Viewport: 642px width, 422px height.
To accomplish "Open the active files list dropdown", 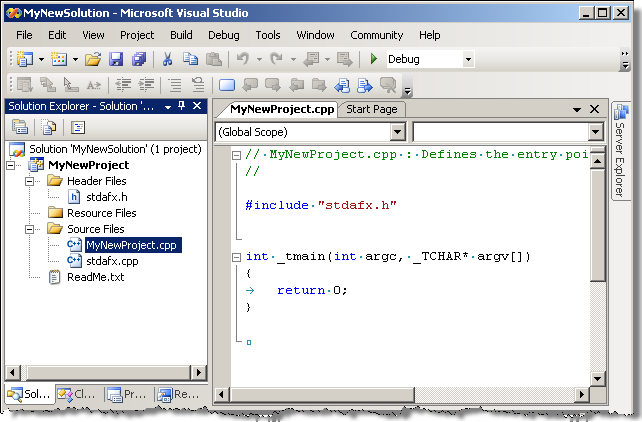I will pyautogui.click(x=577, y=109).
